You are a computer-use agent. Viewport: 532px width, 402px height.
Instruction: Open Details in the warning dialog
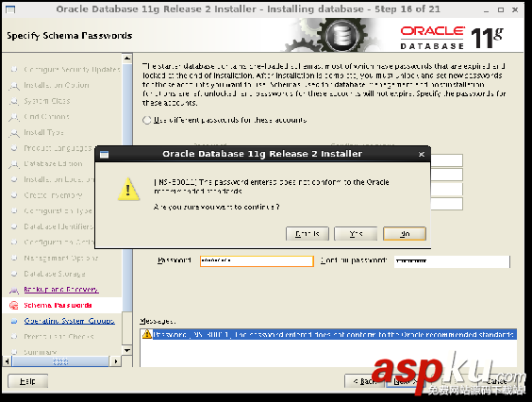308,234
